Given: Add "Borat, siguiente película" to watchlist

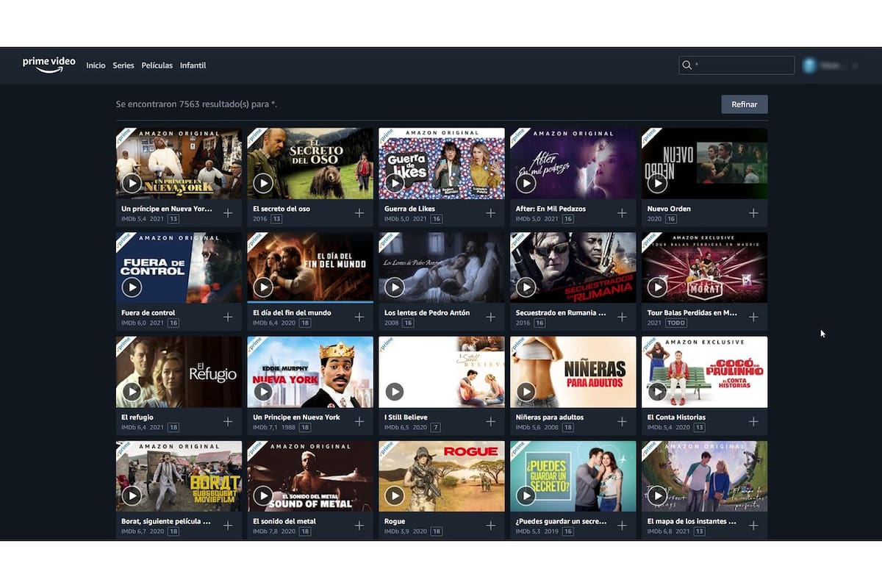Looking at the screenshot, I should [228, 526].
